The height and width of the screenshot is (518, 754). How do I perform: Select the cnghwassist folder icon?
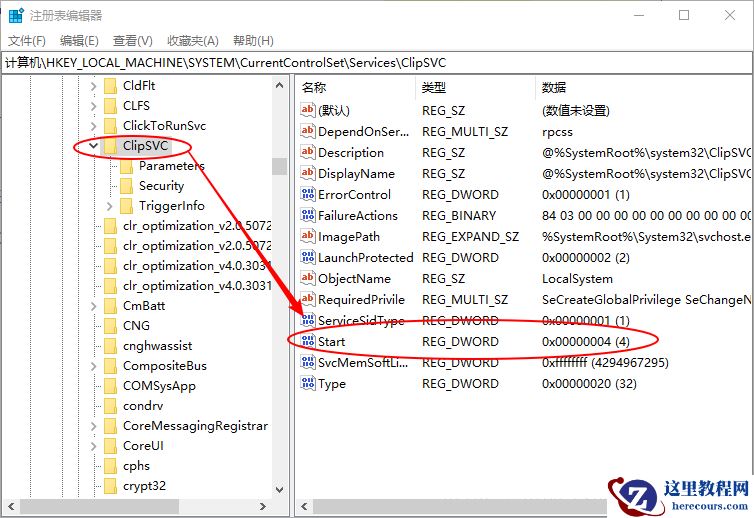[x=111, y=346]
